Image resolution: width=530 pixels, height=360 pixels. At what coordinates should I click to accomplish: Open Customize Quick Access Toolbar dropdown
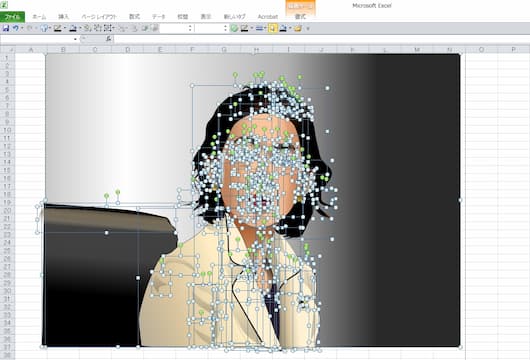tap(308, 29)
